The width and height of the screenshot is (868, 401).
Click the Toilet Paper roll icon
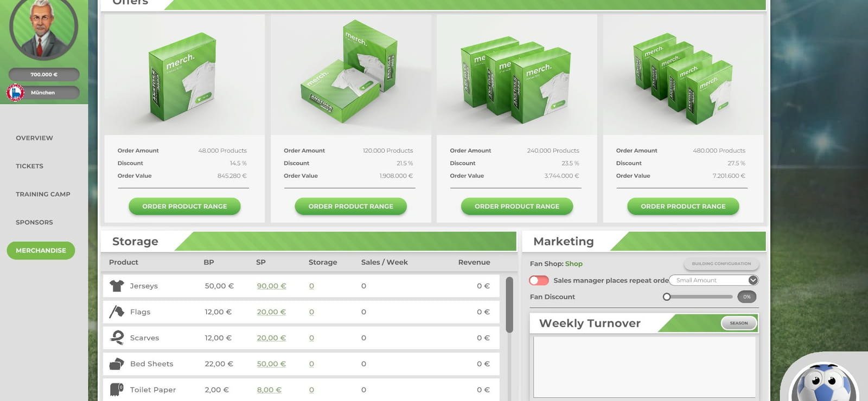tap(117, 390)
